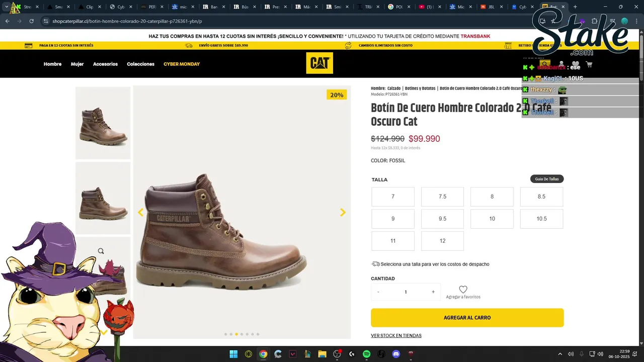Viewport: 644px width, 362px height.
Task: Click Hombre breadcrumb link
Action: click(x=378, y=88)
